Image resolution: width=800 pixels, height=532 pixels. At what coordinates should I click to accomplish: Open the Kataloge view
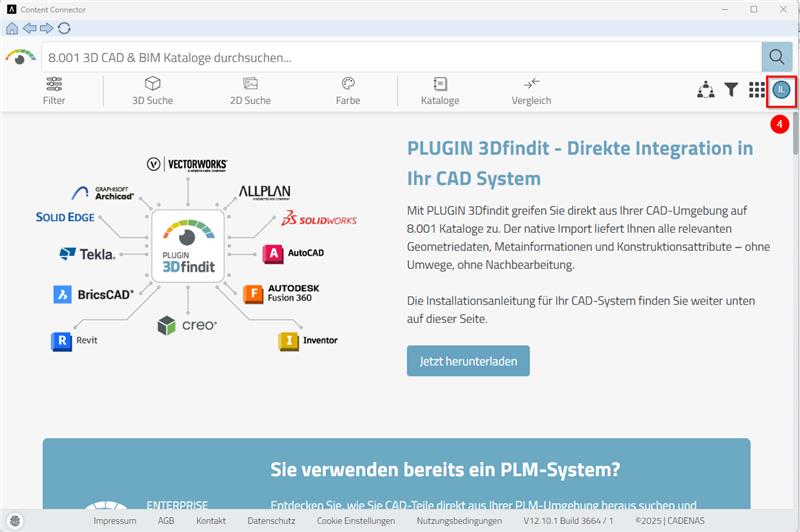440,91
